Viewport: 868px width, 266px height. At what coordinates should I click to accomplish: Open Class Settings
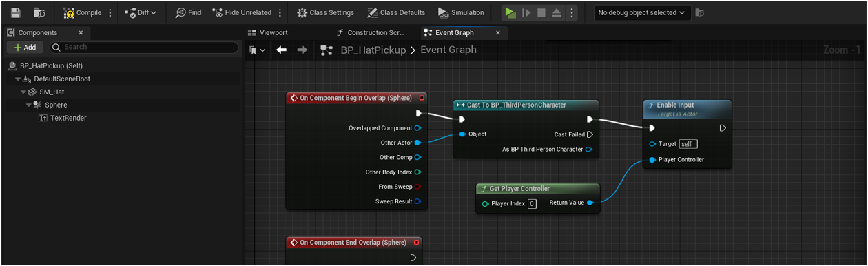[325, 12]
